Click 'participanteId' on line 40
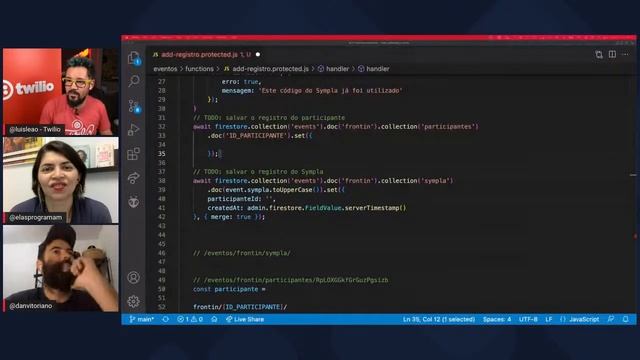 [233, 199]
